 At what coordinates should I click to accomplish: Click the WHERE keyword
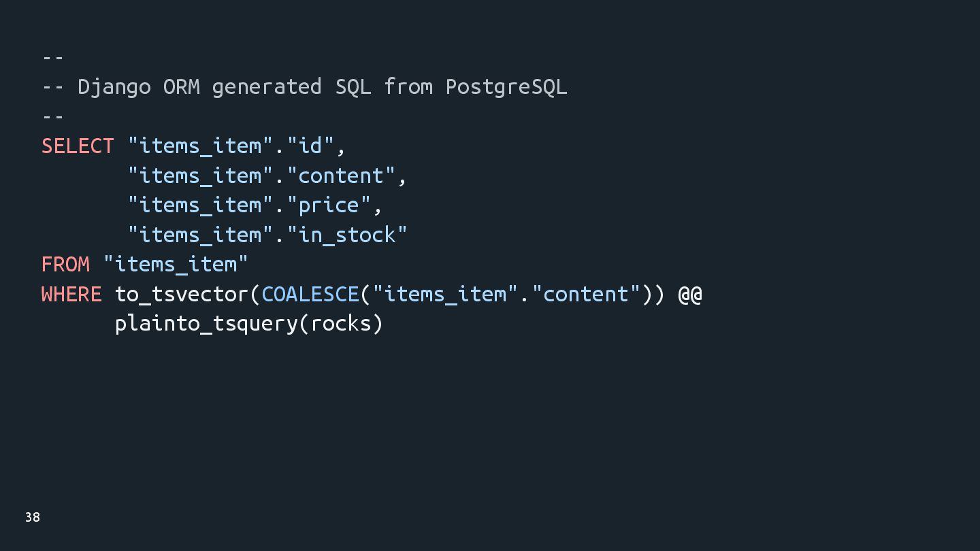pyautogui.click(x=71, y=294)
